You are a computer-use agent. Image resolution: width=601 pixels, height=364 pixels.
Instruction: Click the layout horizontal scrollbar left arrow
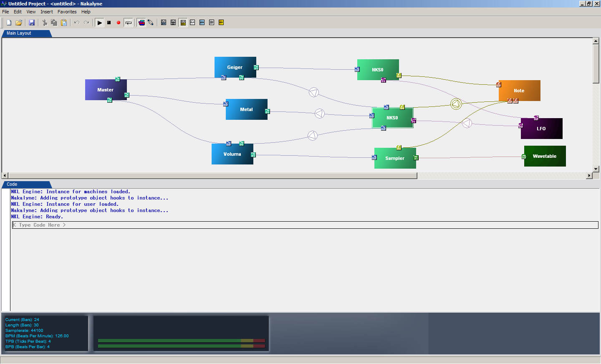pyautogui.click(x=5, y=176)
